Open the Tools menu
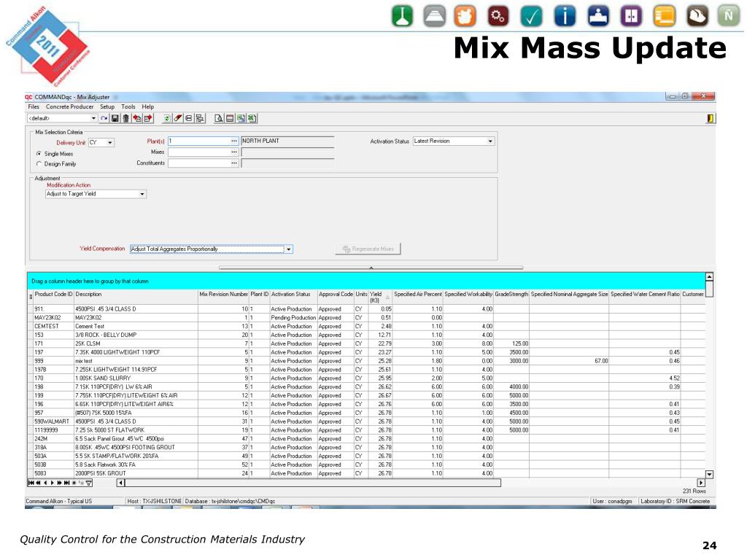The image size is (747, 560). click(x=128, y=107)
